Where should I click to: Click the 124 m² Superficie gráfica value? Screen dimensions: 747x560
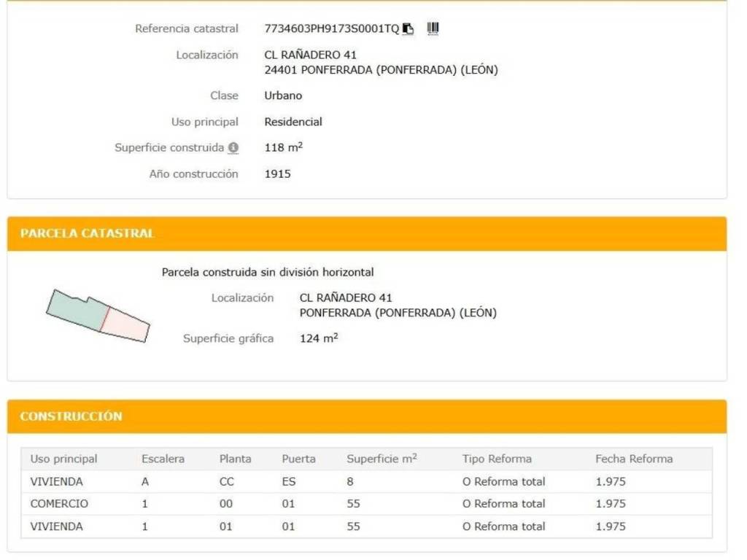point(319,338)
